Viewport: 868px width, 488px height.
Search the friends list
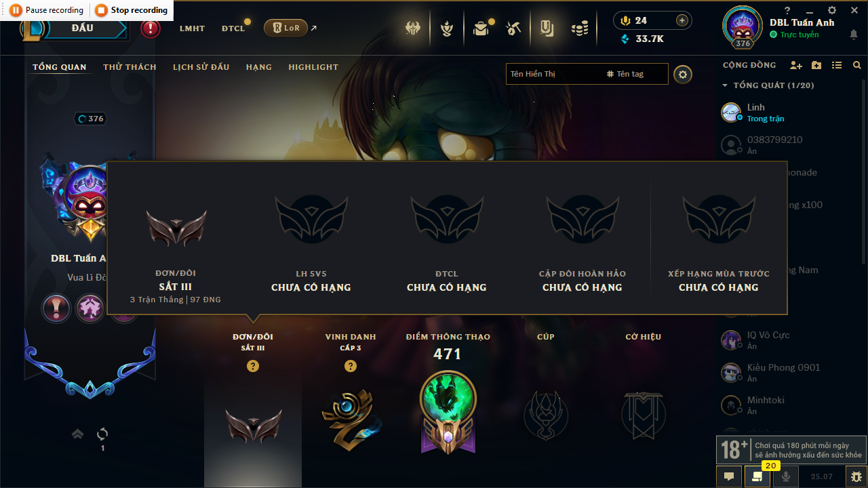pos(857,65)
